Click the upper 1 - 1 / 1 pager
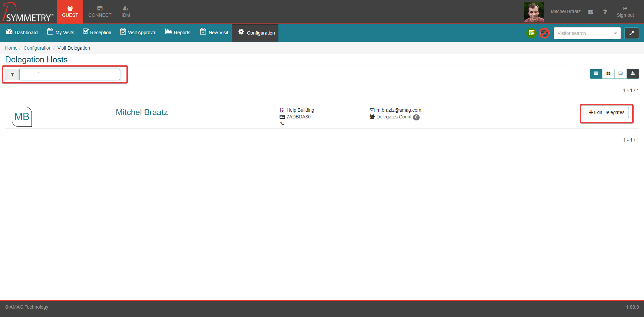This screenshot has width=644, height=317. coord(631,90)
